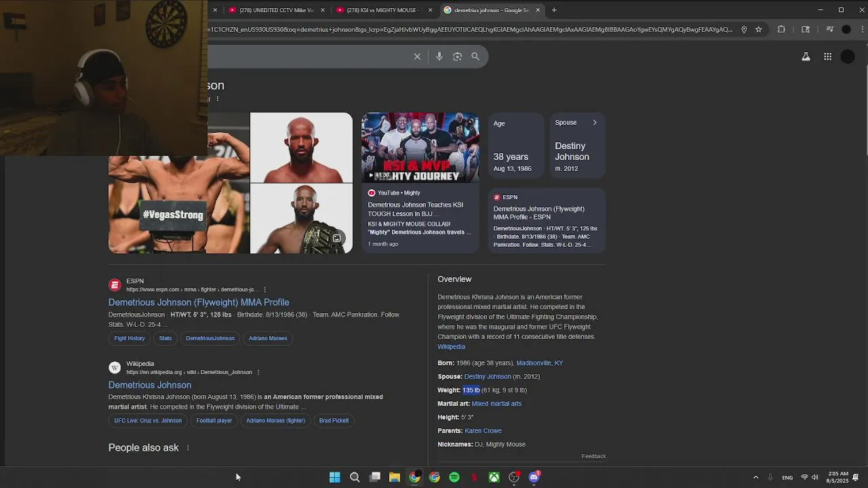Click DemetriousJohnson sitelink chip

click(210, 338)
